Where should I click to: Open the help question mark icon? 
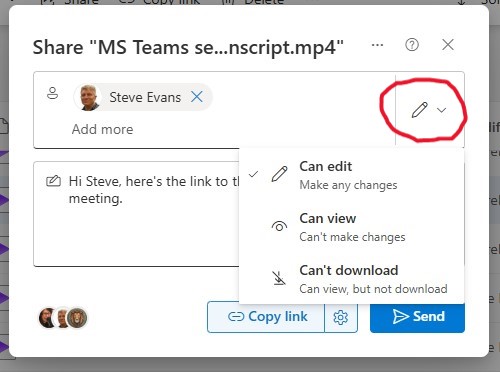coord(412,45)
